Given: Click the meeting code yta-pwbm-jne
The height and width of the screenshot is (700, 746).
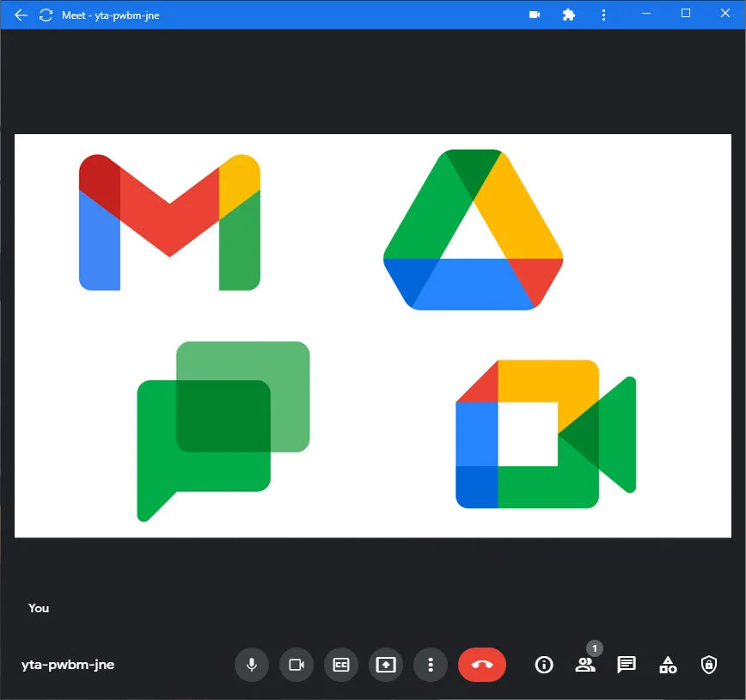Looking at the screenshot, I should (x=67, y=664).
